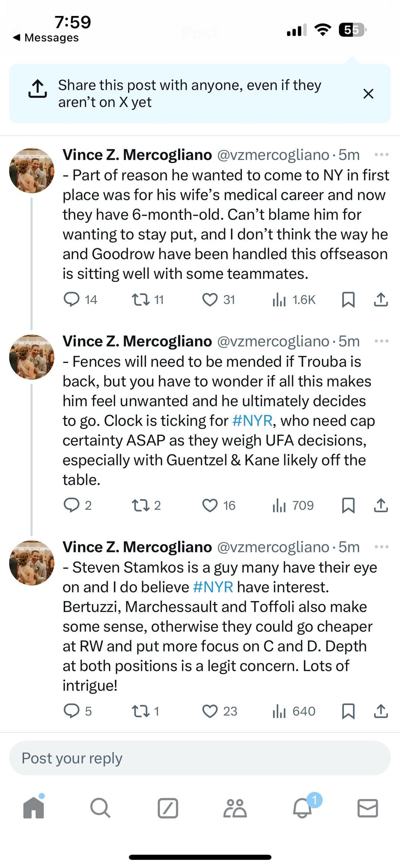This screenshot has width=400, height=868.
Task: Reply to the Steven Stamkos post
Action: (71, 711)
